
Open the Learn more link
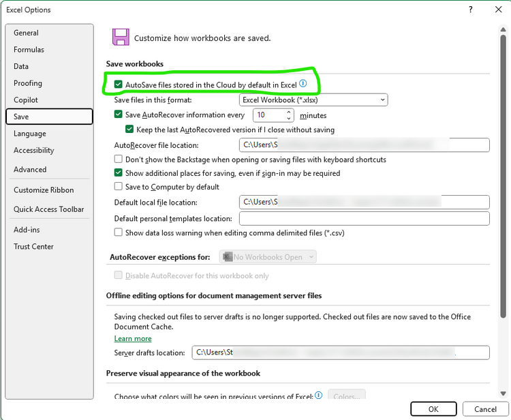133,338
